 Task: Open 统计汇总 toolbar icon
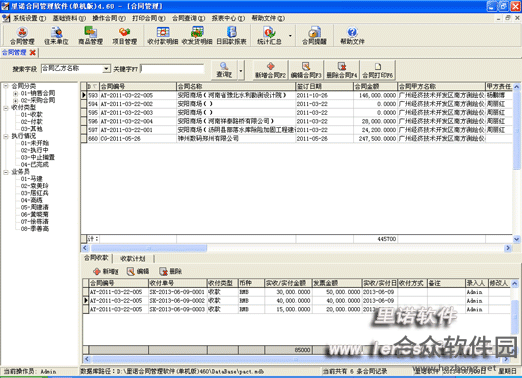pos(269,36)
